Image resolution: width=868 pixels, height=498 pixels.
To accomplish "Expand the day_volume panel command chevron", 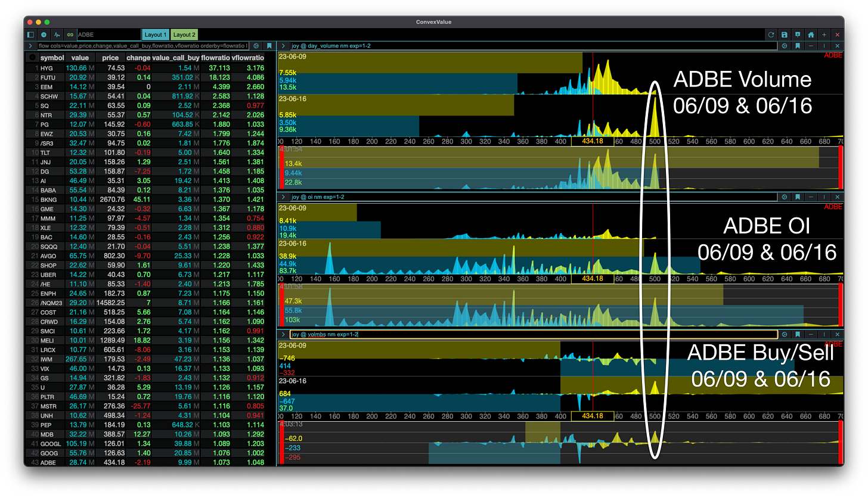I will click(x=284, y=46).
